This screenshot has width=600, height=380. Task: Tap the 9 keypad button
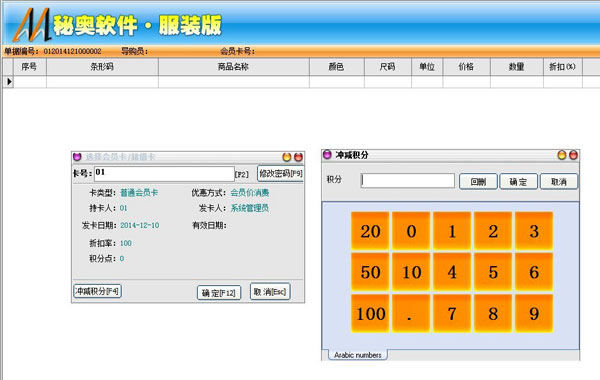tap(534, 313)
